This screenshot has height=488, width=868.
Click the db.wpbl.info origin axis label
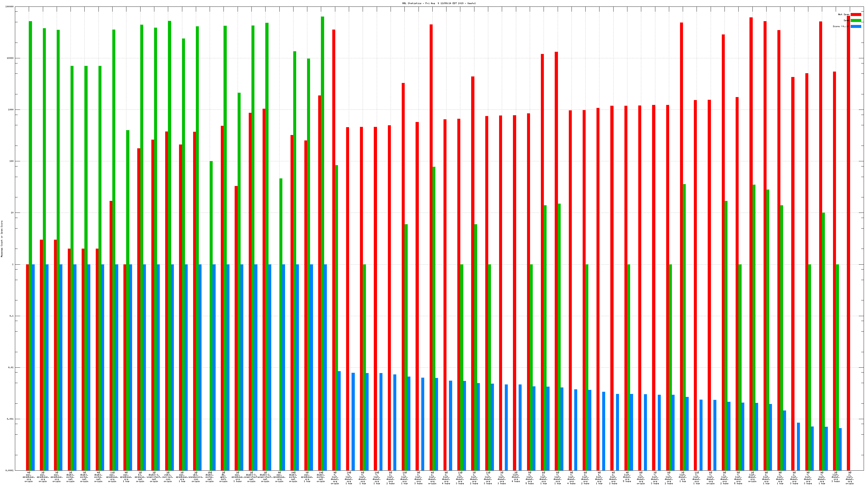click(x=224, y=477)
